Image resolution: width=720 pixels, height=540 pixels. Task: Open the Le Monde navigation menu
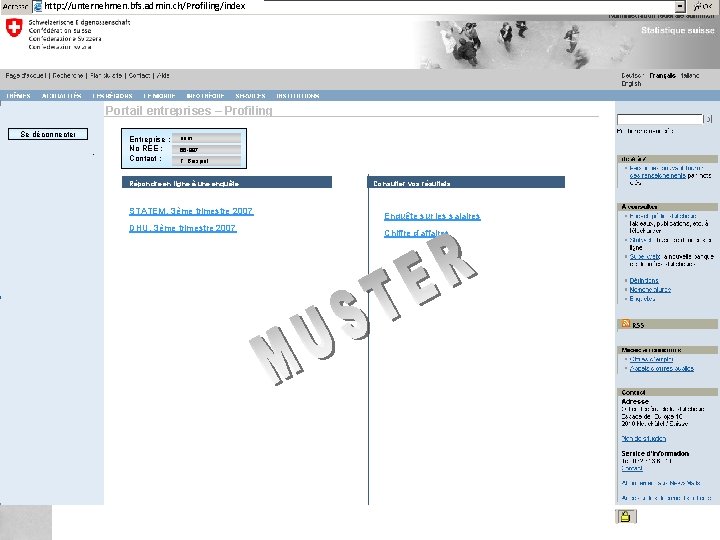point(159,96)
